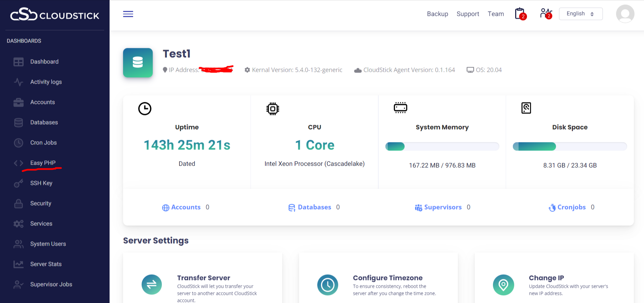Select Server Stats from the sidebar
The height and width of the screenshot is (303, 644).
pyautogui.click(x=46, y=264)
